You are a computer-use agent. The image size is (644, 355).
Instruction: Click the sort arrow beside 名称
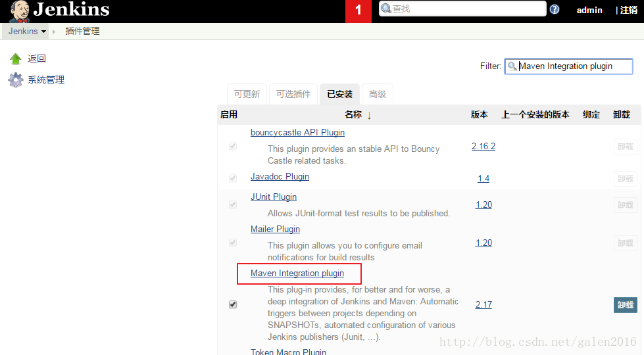click(369, 115)
